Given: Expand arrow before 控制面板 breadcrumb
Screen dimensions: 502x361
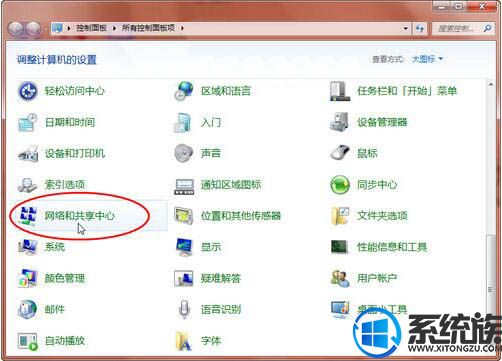Looking at the screenshot, I should tap(69, 28).
